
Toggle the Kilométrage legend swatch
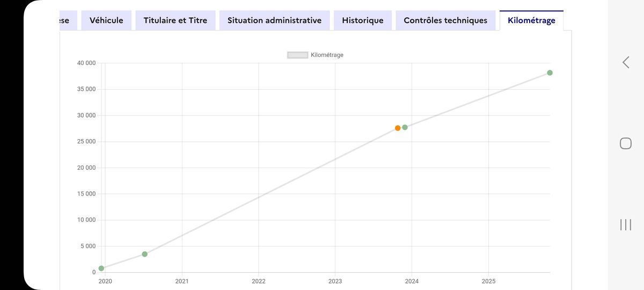pos(297,55)
